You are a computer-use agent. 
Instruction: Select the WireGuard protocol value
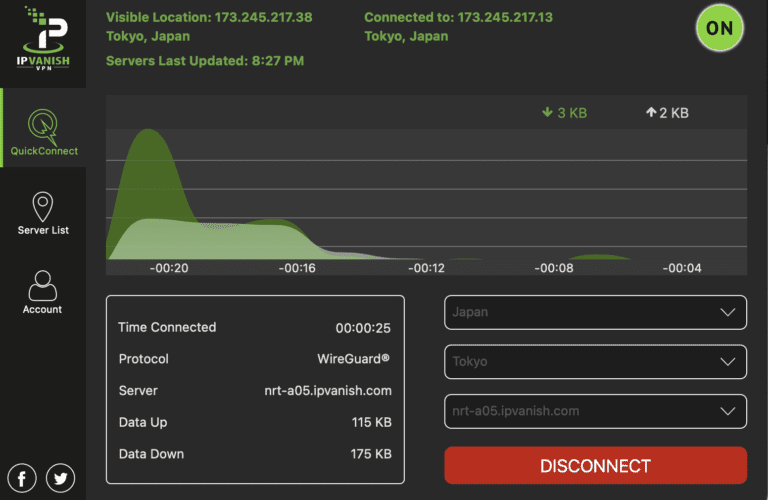pyautogui.click(x=347, y=359)
